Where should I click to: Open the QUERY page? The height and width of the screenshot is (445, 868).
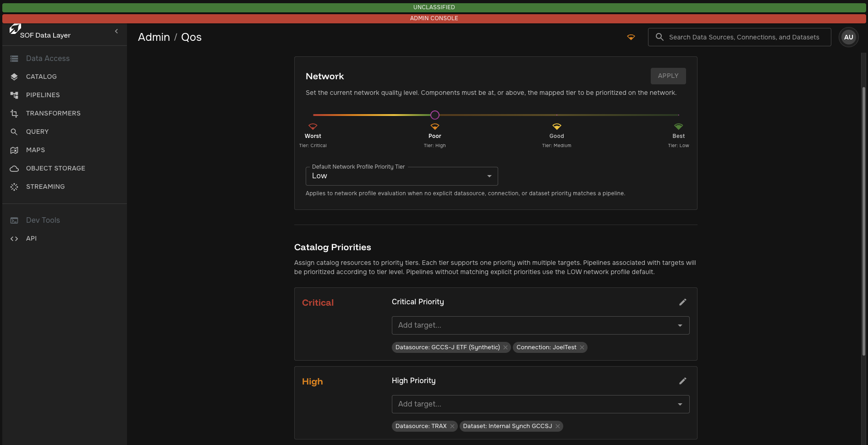point(37,132)
